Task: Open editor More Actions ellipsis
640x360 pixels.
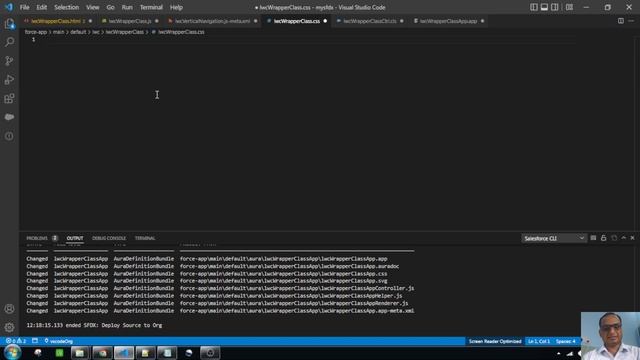Action: 631,21
